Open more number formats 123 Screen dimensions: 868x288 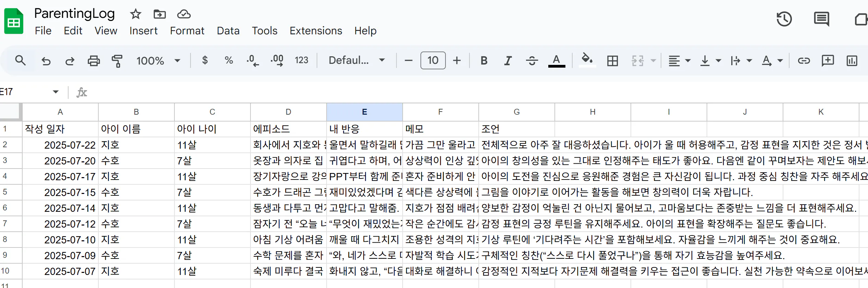[x=302, y=60]
